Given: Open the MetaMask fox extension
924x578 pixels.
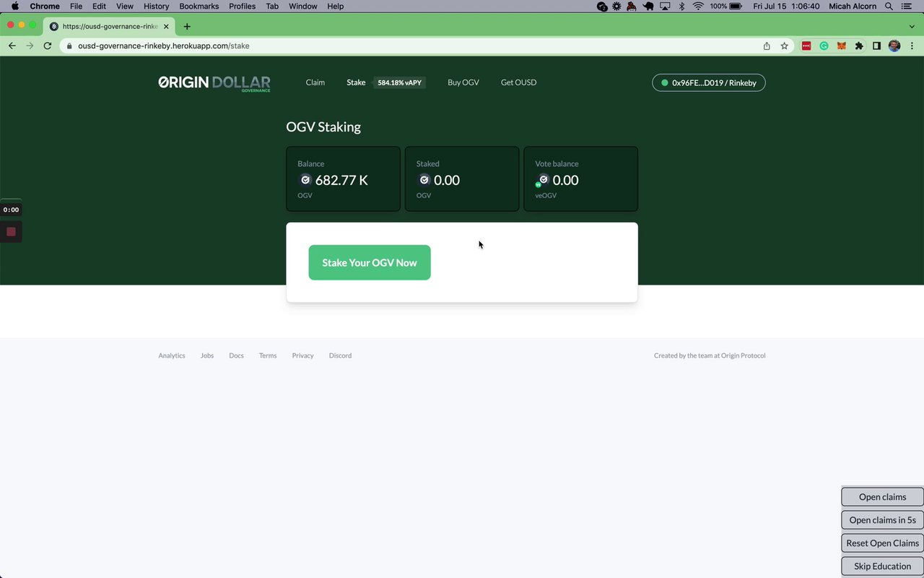Looking at the screenshot, I should (841, 46).
